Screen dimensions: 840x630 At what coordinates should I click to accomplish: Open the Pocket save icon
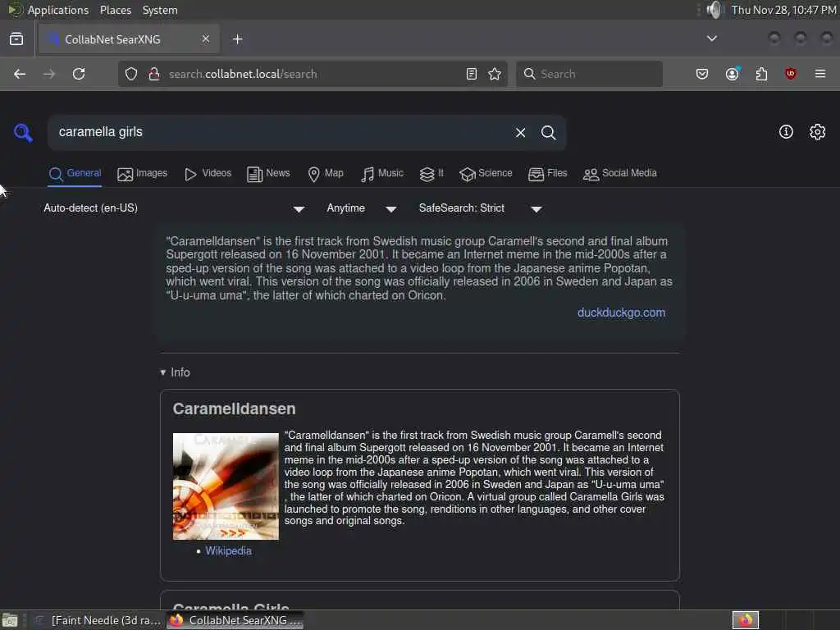pos(702,74)
